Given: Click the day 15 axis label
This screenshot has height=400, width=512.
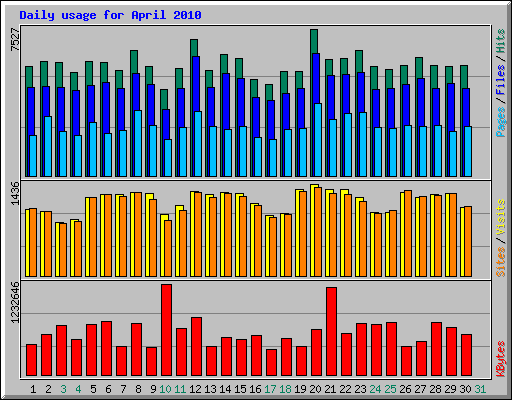Looking at the screenshot, I should tap(240, 389).
